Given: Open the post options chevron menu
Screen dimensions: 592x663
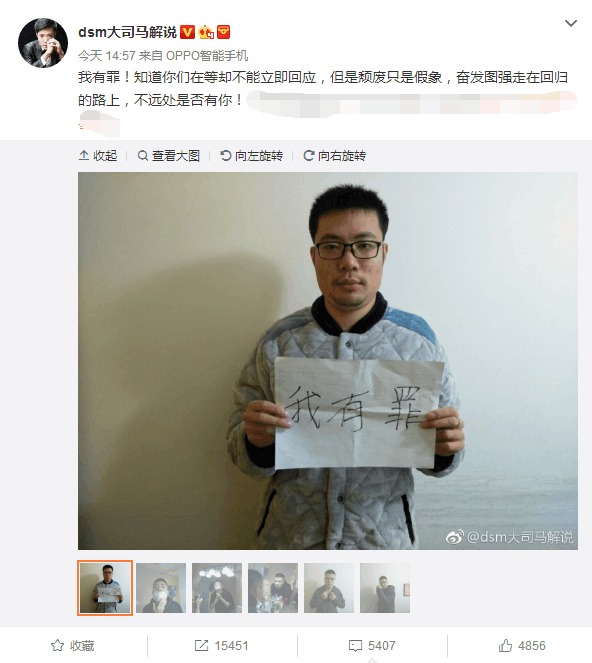Looking at the screenshot, I should [x=571, y=23].
